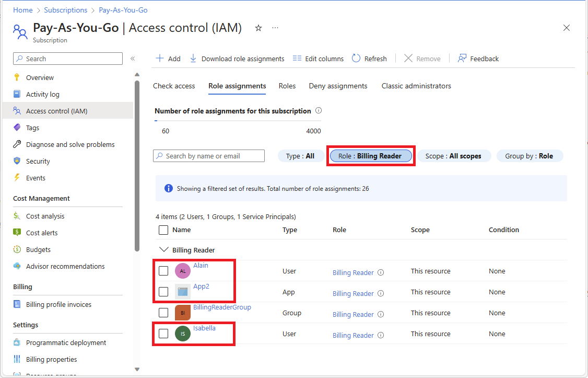
Task: Click the Billing properties icon
Action: tap(17, 359)
